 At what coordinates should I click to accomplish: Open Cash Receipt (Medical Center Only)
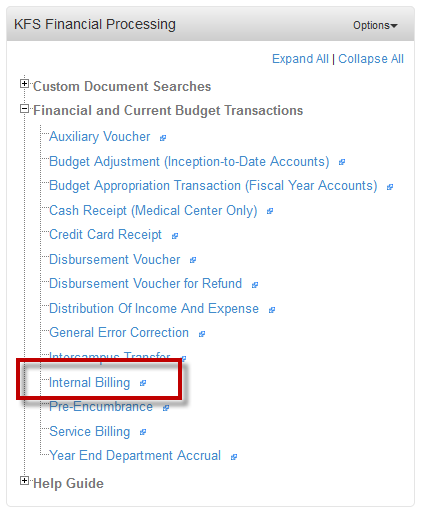click(153, 211)
